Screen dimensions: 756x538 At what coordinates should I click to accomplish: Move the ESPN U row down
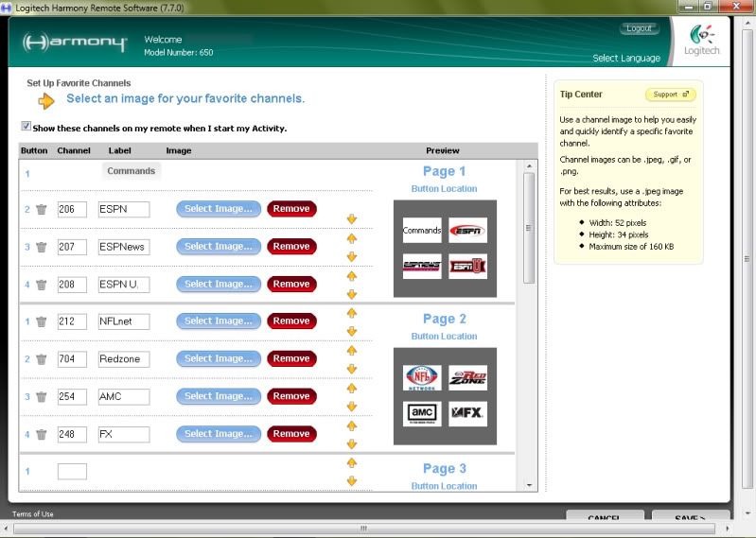(x=352, y=294)
